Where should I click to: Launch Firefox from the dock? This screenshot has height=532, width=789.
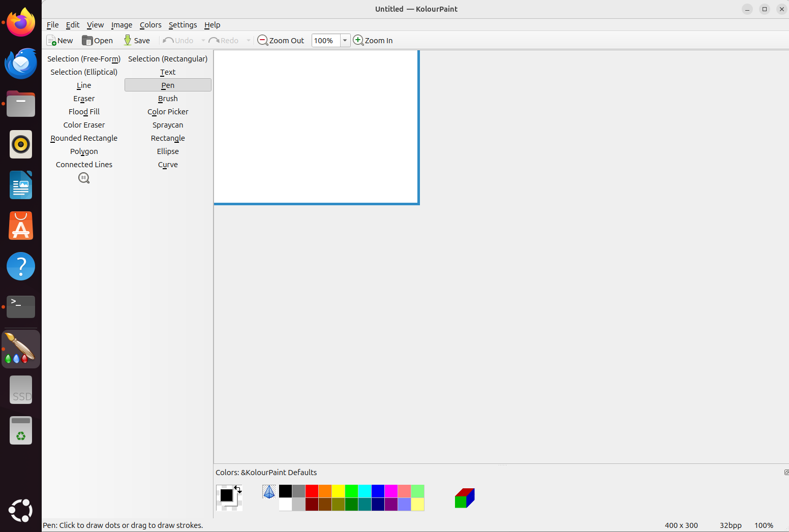click(x=21, y=23)
